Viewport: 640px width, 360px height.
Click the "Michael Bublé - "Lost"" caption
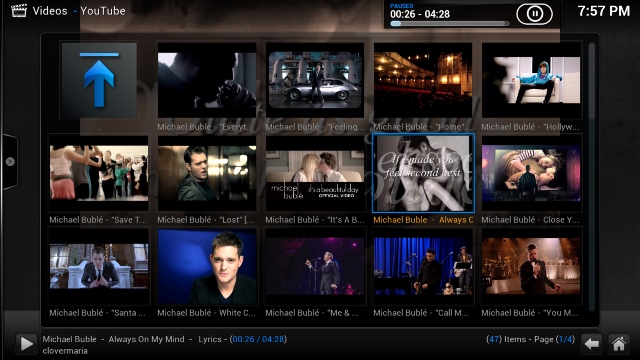coord(205,220)
